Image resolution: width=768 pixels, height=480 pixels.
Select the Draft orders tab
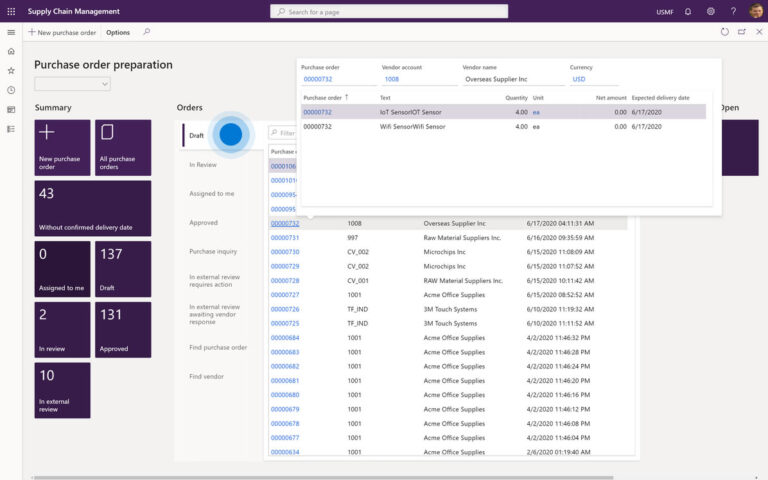(x=196, y=136)
